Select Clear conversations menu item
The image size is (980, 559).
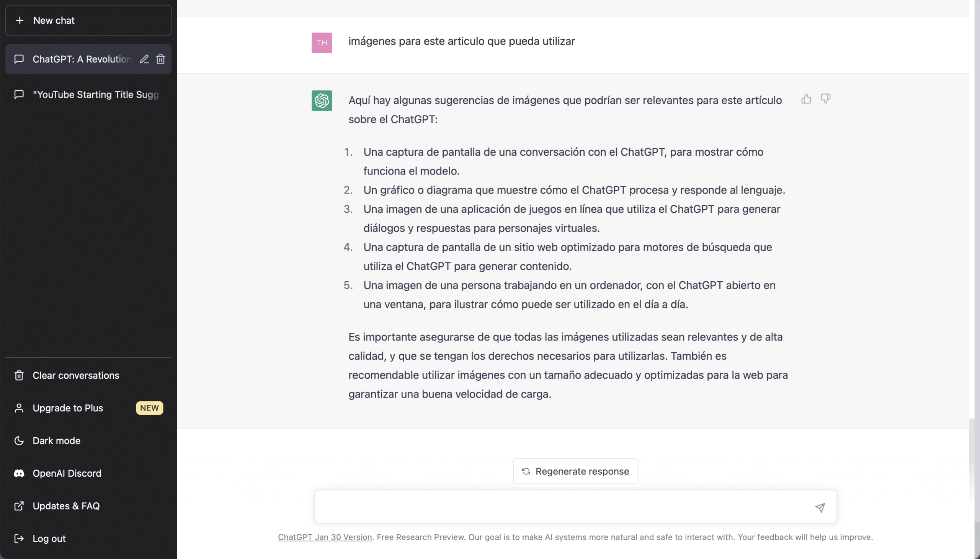(75, 375)
